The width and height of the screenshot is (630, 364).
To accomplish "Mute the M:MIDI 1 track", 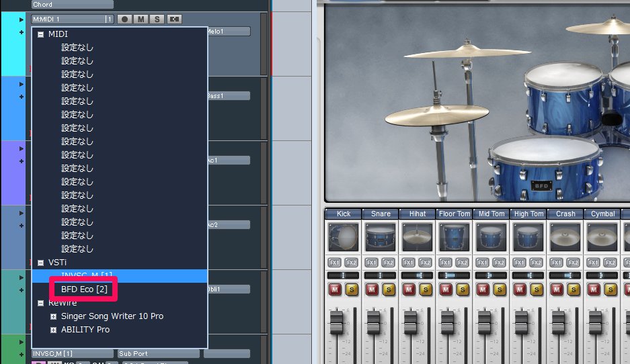I will [x=141, y=19].
